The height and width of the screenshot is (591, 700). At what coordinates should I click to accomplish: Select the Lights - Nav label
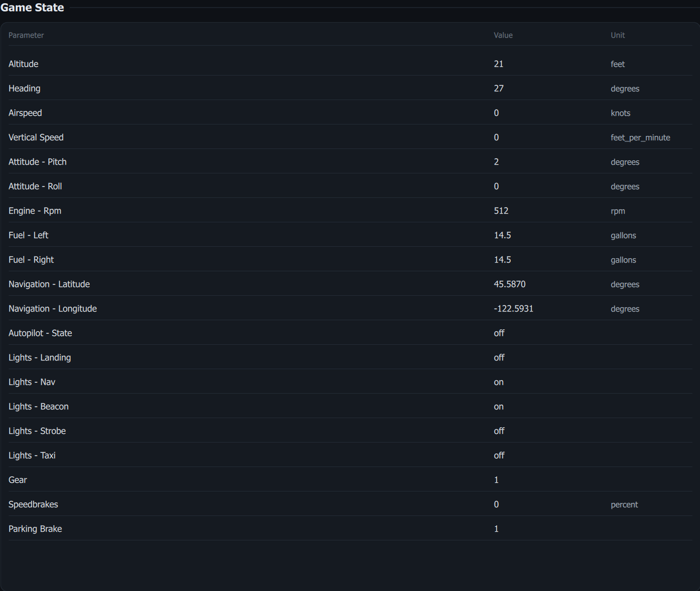[32, 382]
